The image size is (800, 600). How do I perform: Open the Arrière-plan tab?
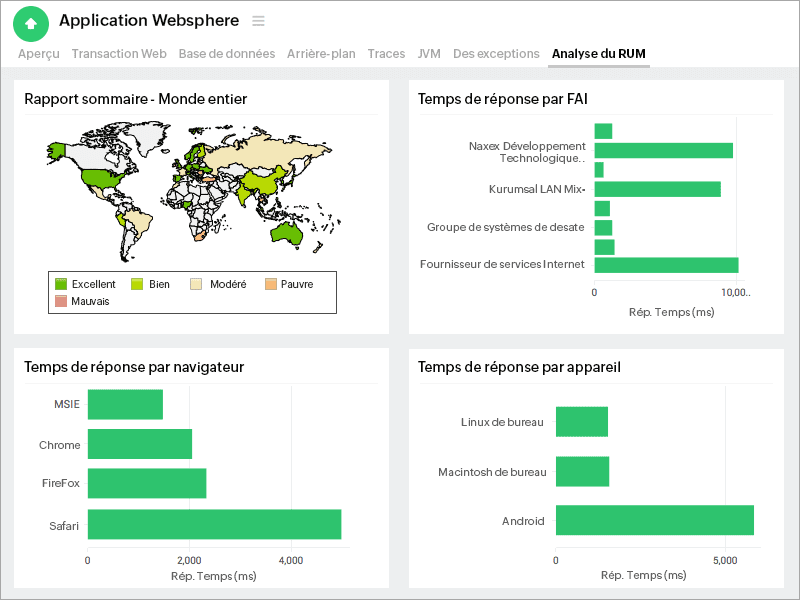coord(321,54)
